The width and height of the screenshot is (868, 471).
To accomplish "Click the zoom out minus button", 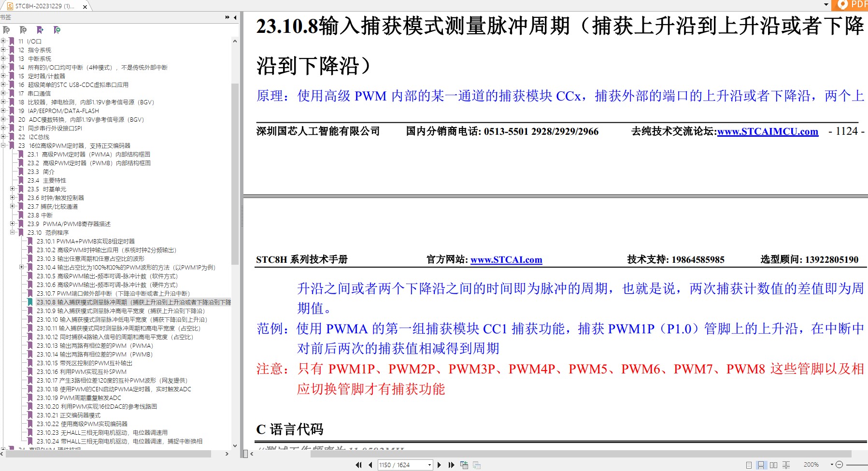I will 839,465.
